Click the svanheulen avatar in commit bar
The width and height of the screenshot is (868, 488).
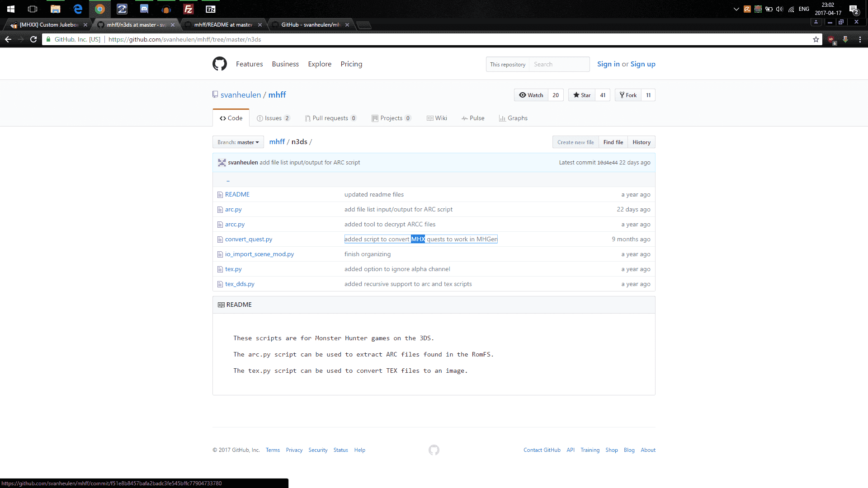[x=222, y=163]
